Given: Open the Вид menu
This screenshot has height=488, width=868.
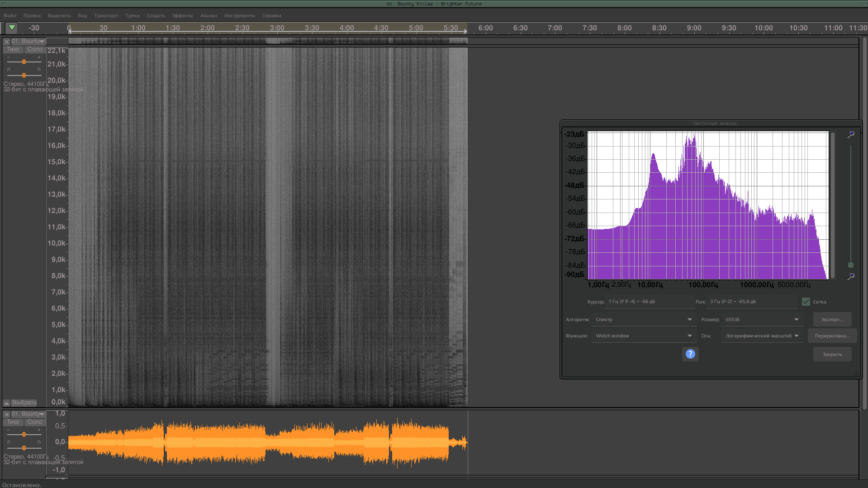Looking at the screenshot, I should tap(82, 15).
